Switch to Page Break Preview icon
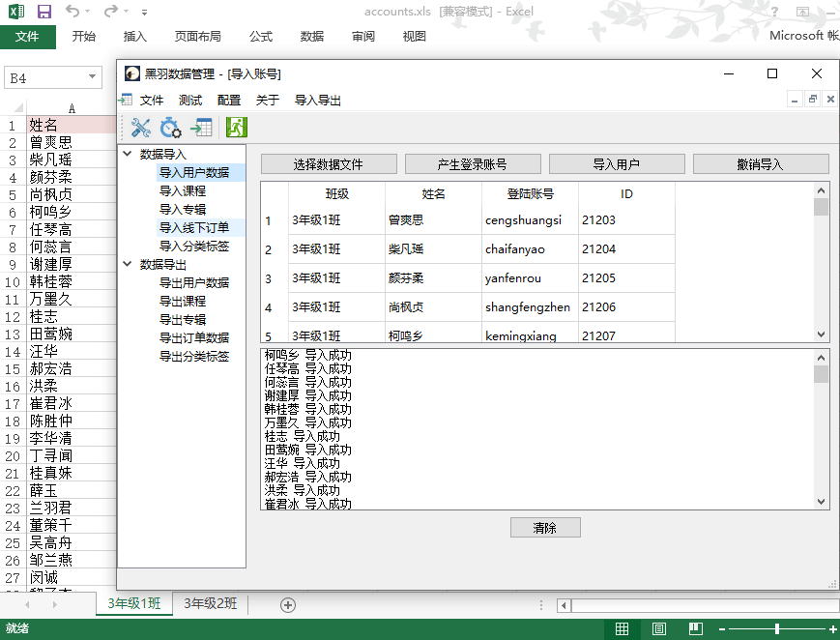The image size is (840, 640). tap(695, 628)
